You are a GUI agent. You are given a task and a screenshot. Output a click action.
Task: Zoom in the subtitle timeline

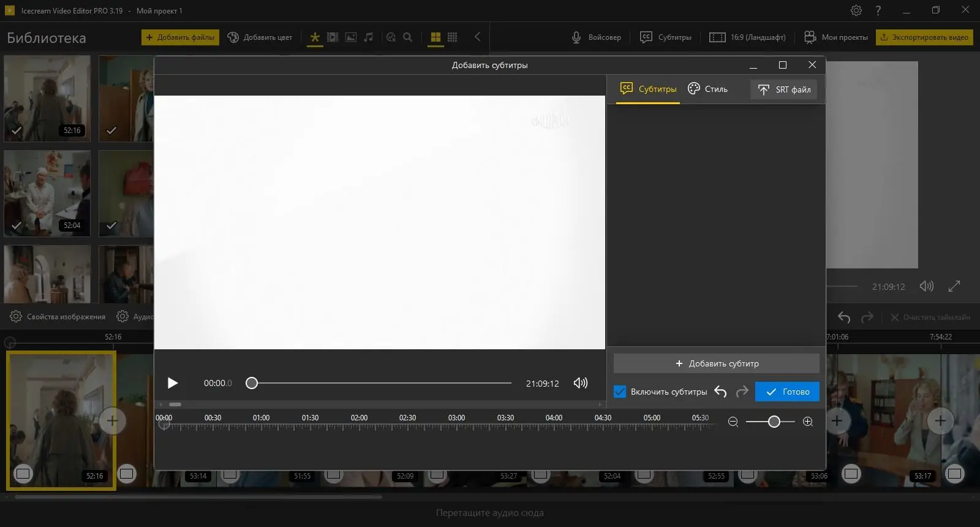click(808, 422)
